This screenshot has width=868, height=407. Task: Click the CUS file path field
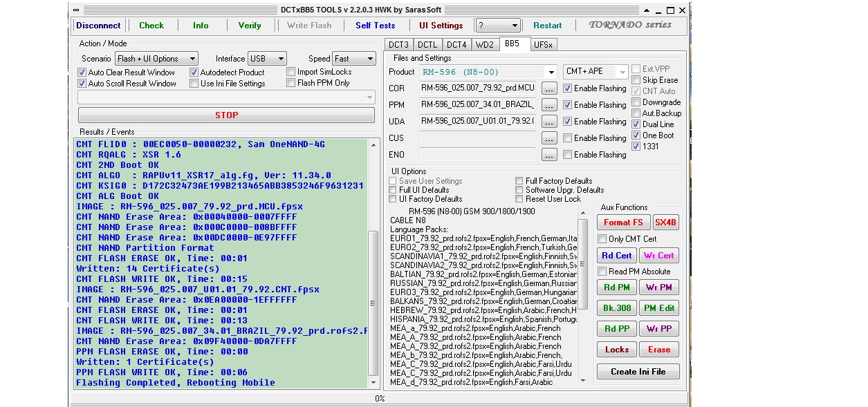tap(477, 138)
